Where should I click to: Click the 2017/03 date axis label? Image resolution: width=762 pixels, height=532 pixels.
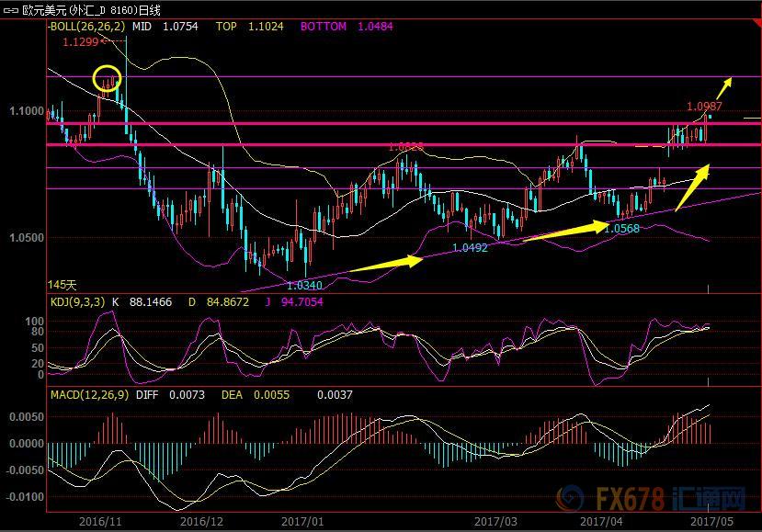[495, 522]
